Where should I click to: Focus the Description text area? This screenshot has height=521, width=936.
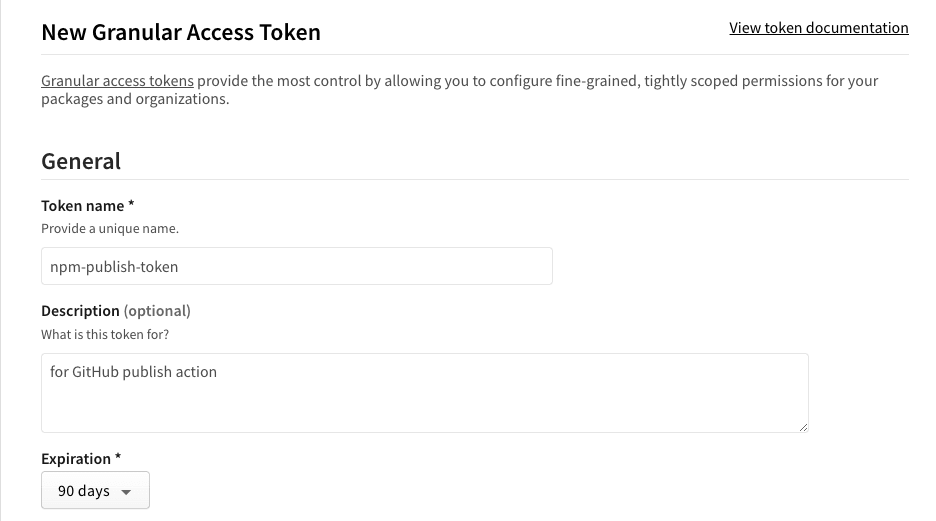pos(424,393)
